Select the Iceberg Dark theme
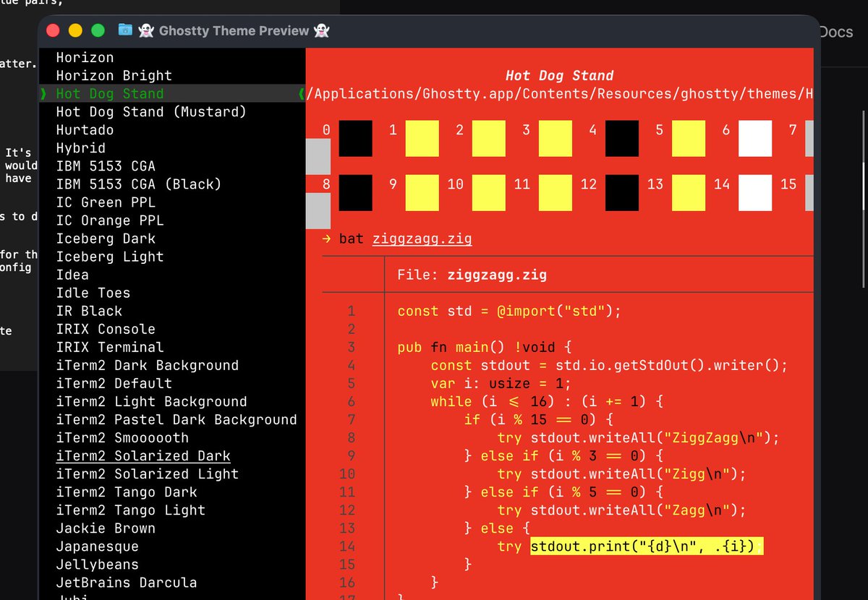The width and height of the screenshot is (868, 600). pos(106,238)
